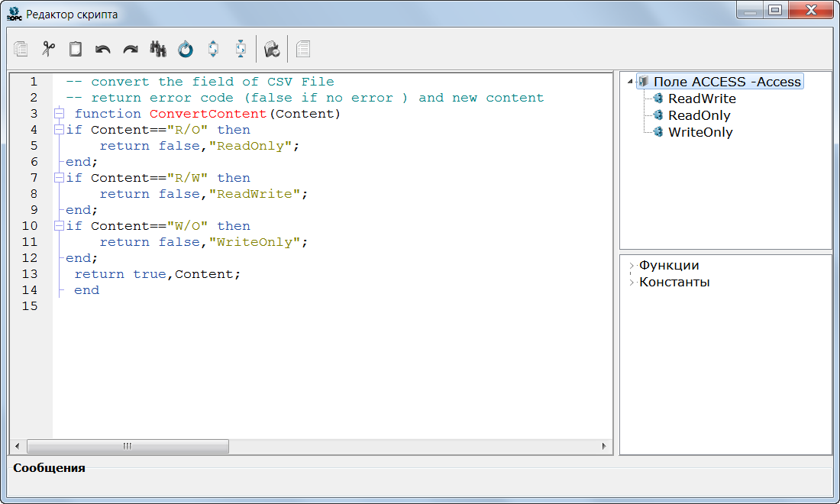Screen dimensions: 840x504
Task: Open Find using the binoculars icon
Action: [158, 49]
